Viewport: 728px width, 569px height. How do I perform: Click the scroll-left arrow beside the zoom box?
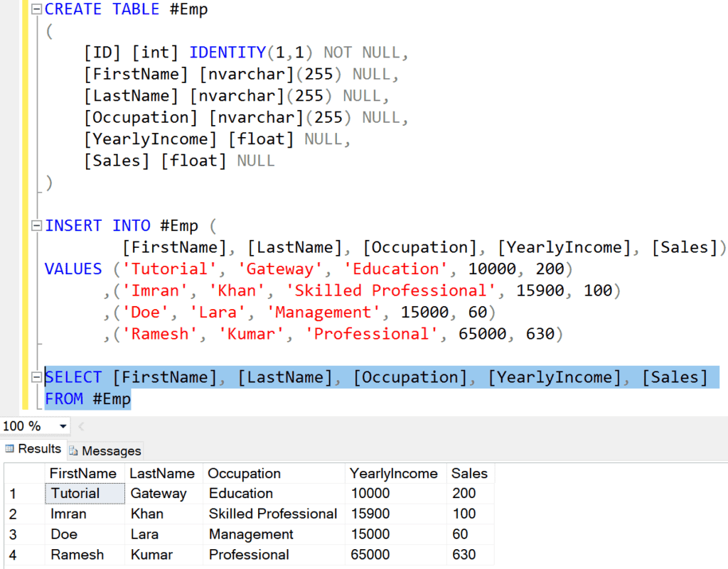(x=80, y=426)
